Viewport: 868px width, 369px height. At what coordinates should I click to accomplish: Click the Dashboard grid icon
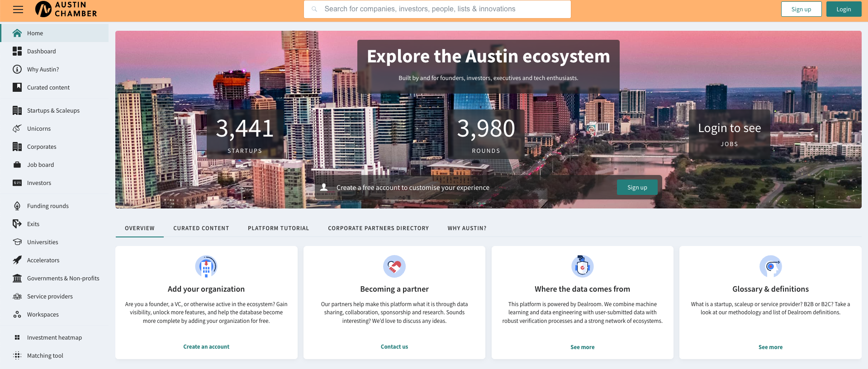(17, 51)
